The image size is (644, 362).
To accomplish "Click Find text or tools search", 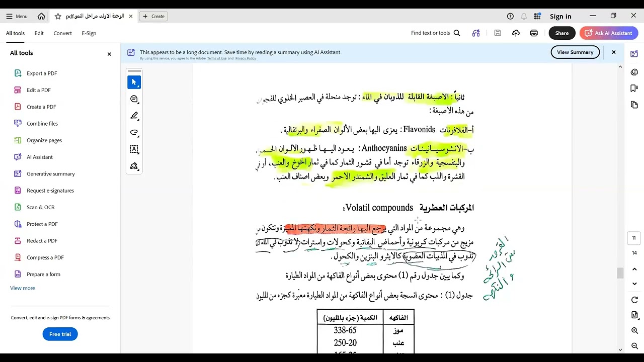I will (x=436, y=33).
